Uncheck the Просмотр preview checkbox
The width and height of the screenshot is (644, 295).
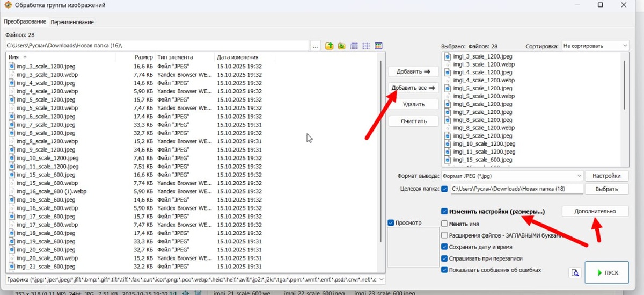[x=391, y=223]
